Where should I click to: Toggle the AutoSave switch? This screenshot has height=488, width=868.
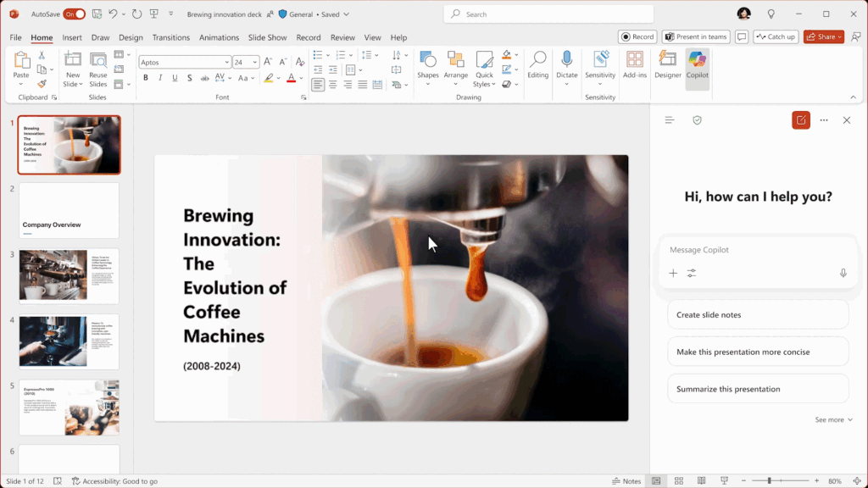click(74, 14)
